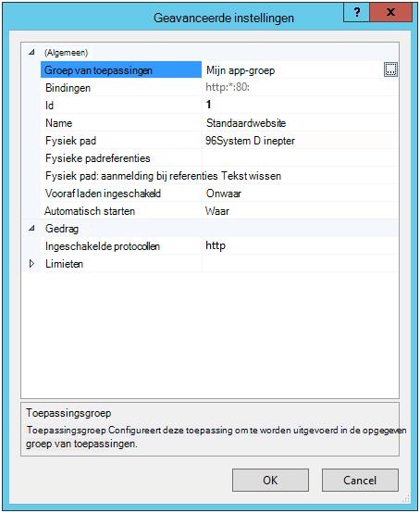Select the Gedrag category header label
The height and width of the screenshot is (513, 420).
pos(62,229)
